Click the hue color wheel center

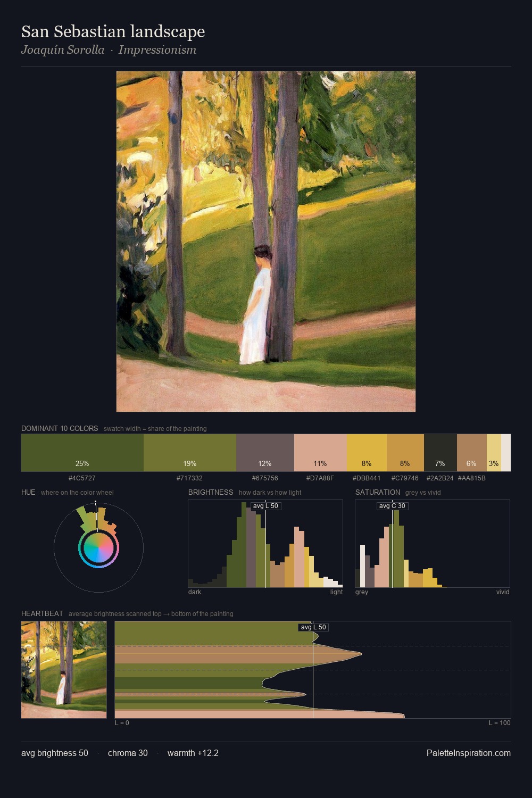coord(98,548)
